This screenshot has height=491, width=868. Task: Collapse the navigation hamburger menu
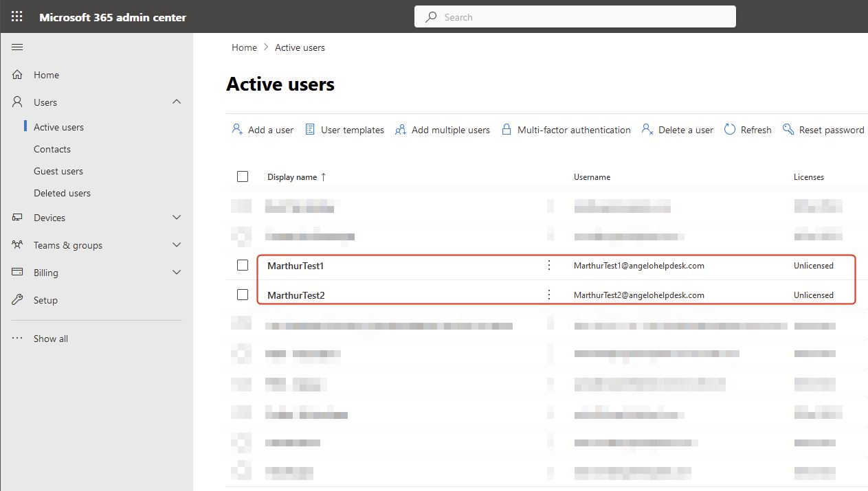[x=17, y=47]
